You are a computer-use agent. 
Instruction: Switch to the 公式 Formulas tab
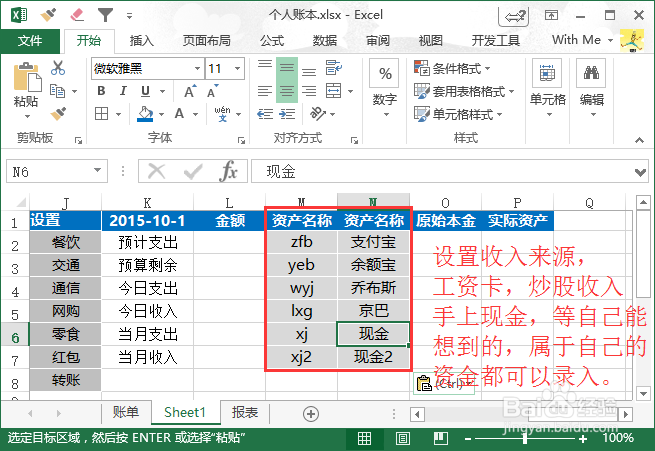[272, 41]
